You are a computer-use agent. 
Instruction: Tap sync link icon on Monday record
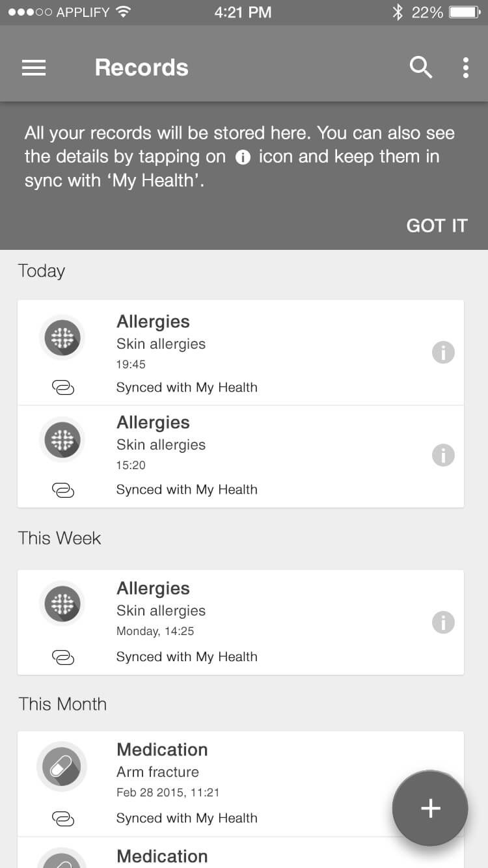coord(63,658)
